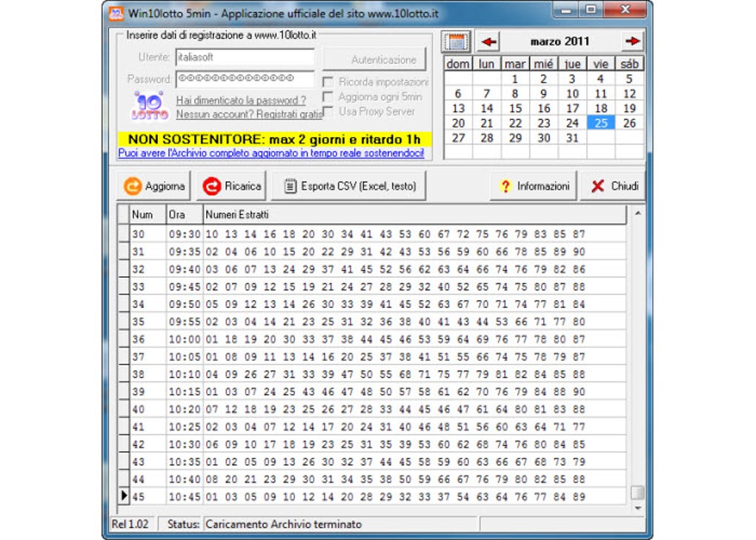
Task: Toggle Aggiorna ogni 5min checkbox
Action: tap(328, 97)
